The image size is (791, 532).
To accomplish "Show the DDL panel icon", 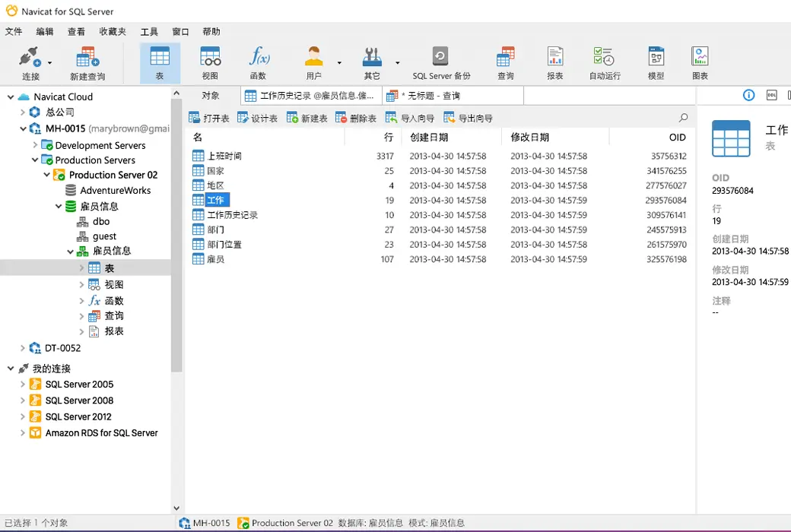I will pos(771,95).
